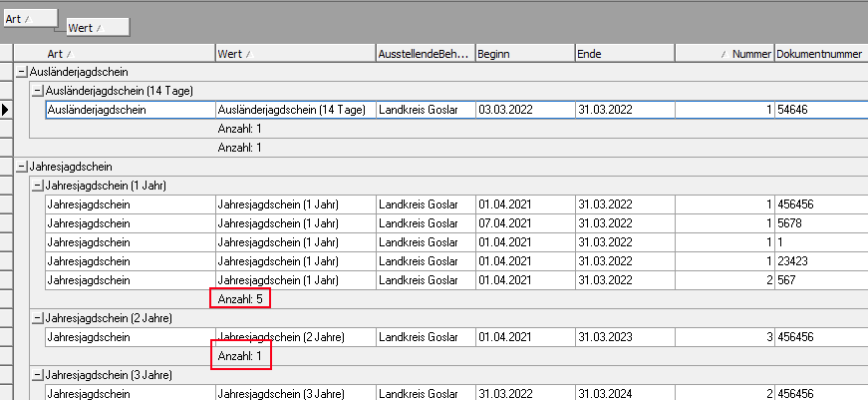Collapse the Jahresjagdschein (1 Jahr) subgroup
868x400 pixels.
[x=38, y=186]
